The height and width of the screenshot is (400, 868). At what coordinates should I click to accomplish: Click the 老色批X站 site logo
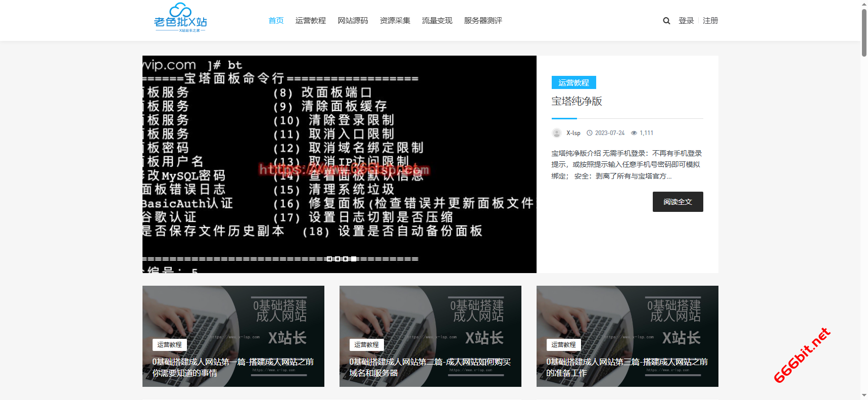180,18
